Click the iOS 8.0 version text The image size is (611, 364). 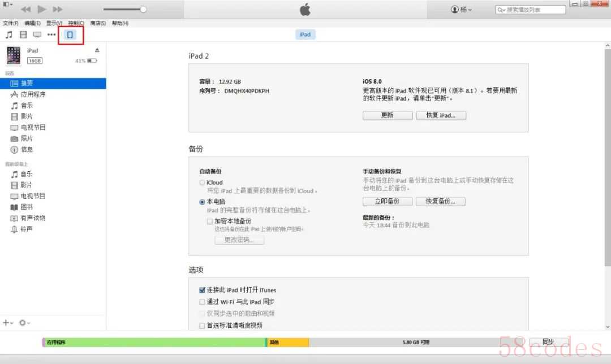coord(372,81)
